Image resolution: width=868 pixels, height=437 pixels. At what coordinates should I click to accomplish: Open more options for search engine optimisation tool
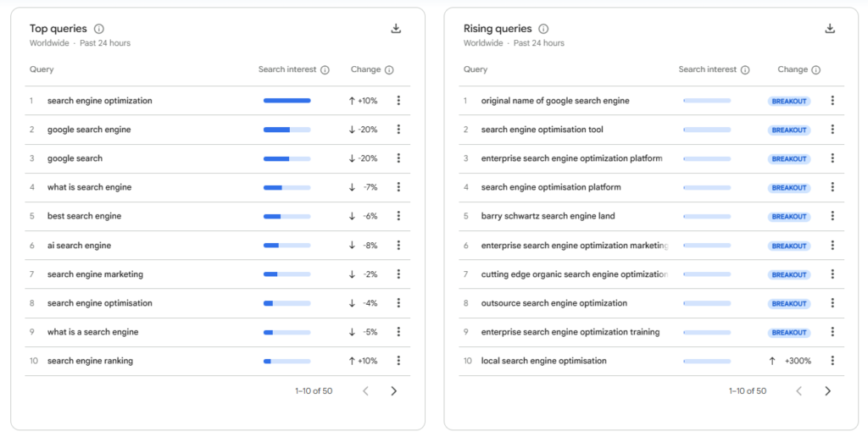click(x=832, y=130)
